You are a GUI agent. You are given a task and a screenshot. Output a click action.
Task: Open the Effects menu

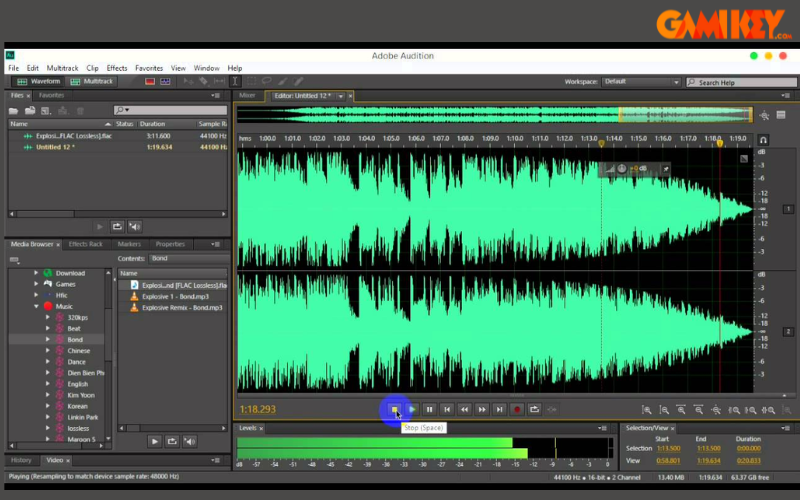pos(117,68)
